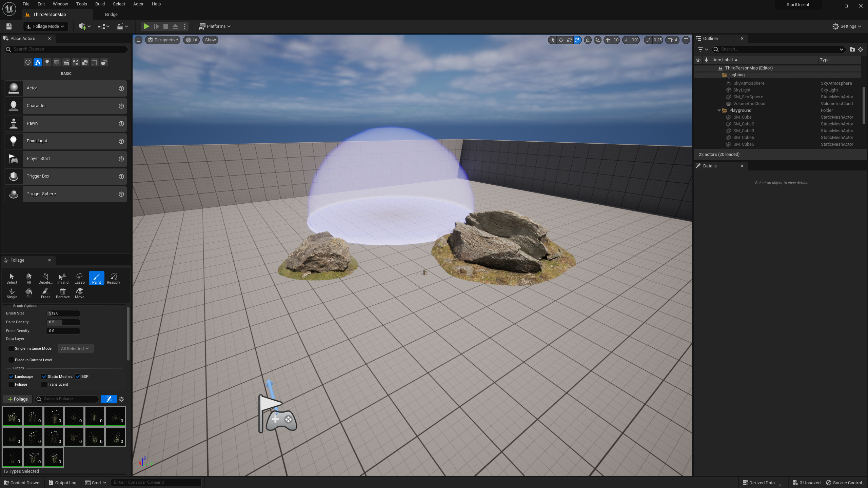Choose the foliage Fill tool
868x488 pixels.
pyautogui.click(x=29, y=293)
